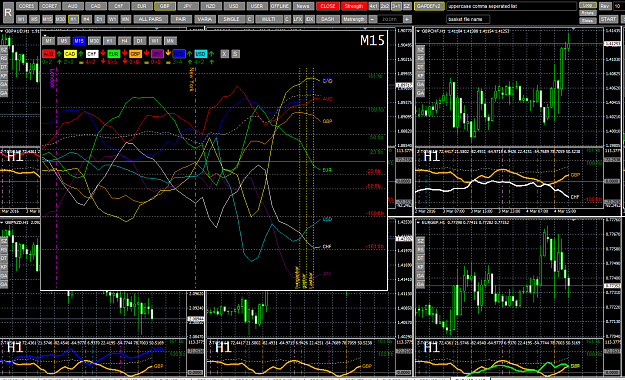
Task: Click the MULTI mode button
Action: pyautogui.click(x=268, y=19)
